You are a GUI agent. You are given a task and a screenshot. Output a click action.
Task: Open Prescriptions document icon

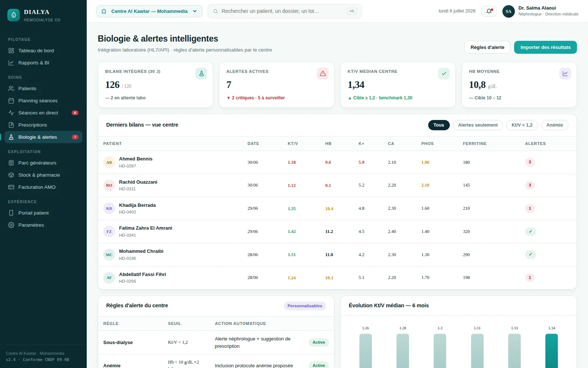point(11,125)
